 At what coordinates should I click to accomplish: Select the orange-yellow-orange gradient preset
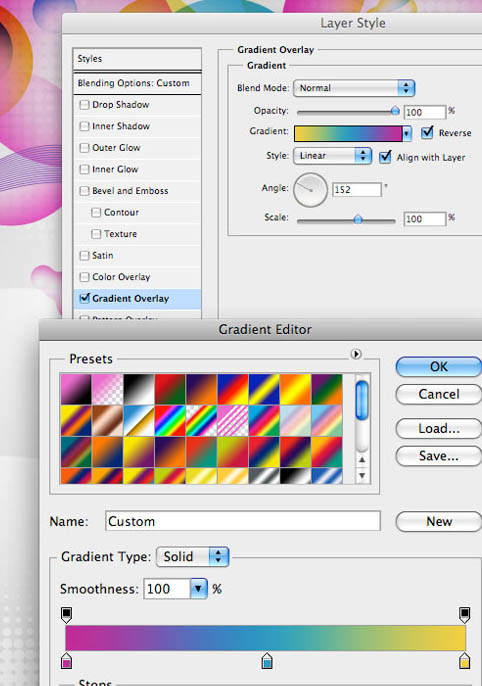click(296, 389)
